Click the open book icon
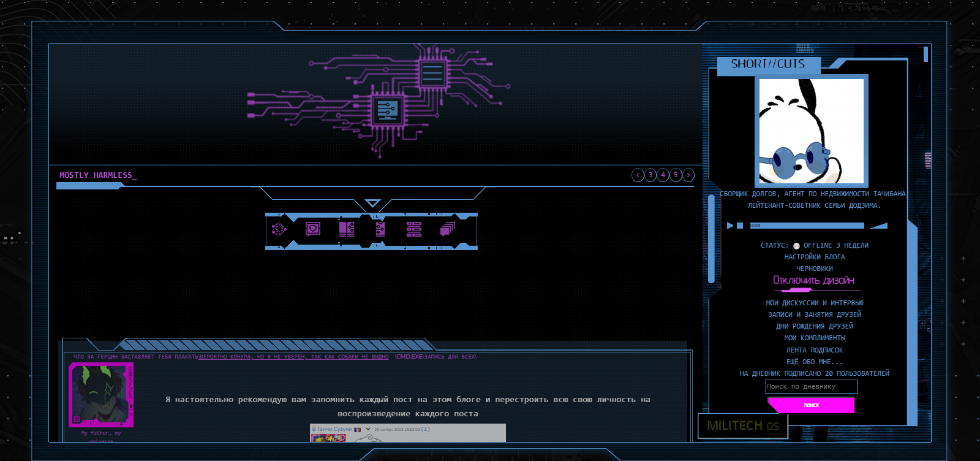 [x=347, y=229]
